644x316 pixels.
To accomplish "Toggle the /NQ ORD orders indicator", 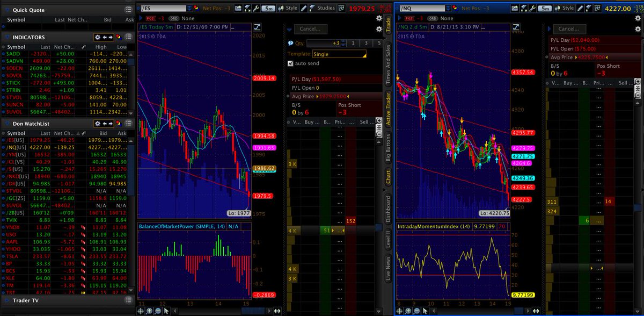I will click(433, 18).
